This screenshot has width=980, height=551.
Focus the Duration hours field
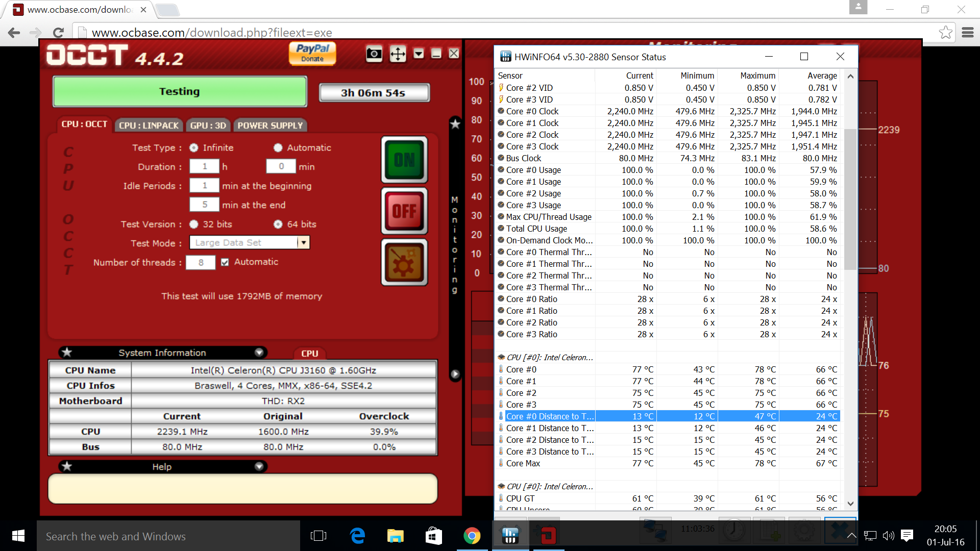tap(204, 166)
